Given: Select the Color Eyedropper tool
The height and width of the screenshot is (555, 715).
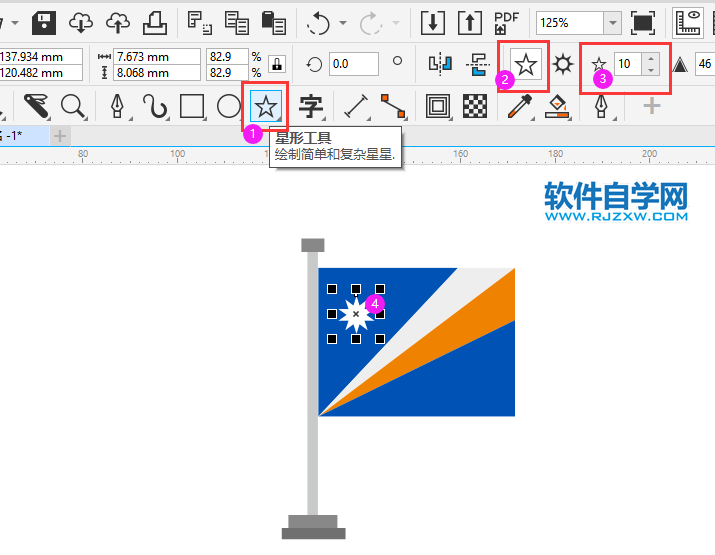Looking at the screenshot, I should tap(520, 106).
